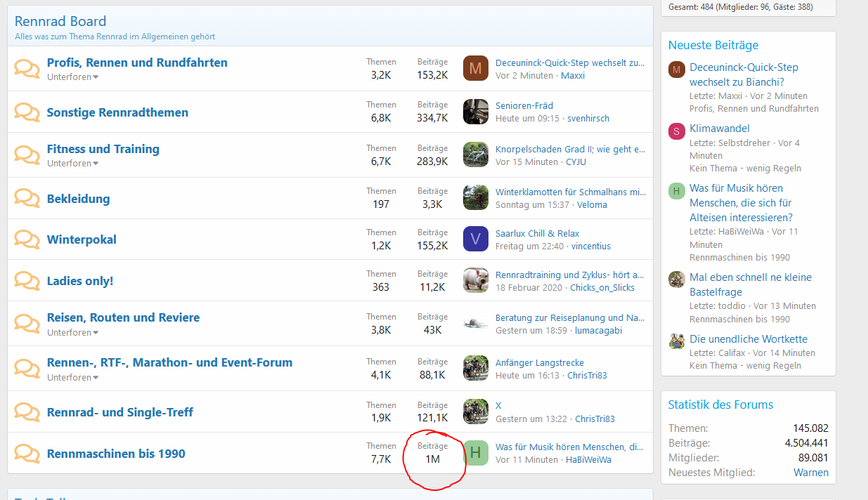Open the Rennrad Board category heading
This screenshot has height=500, width=868.
click(x=60, y=22)
